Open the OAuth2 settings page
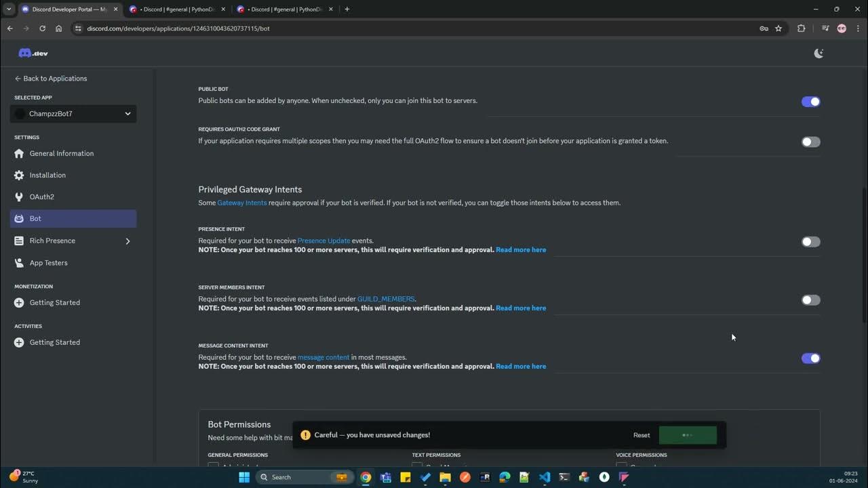The height and width of the screenshot is (488, 868). (73, 197)
